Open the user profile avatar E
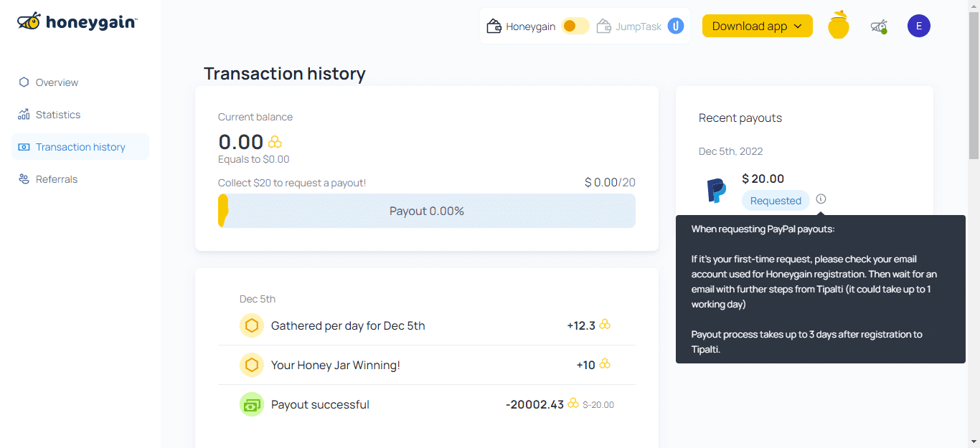Image resolution: width=980 pixels, height=448 pixels. [918, 27]
